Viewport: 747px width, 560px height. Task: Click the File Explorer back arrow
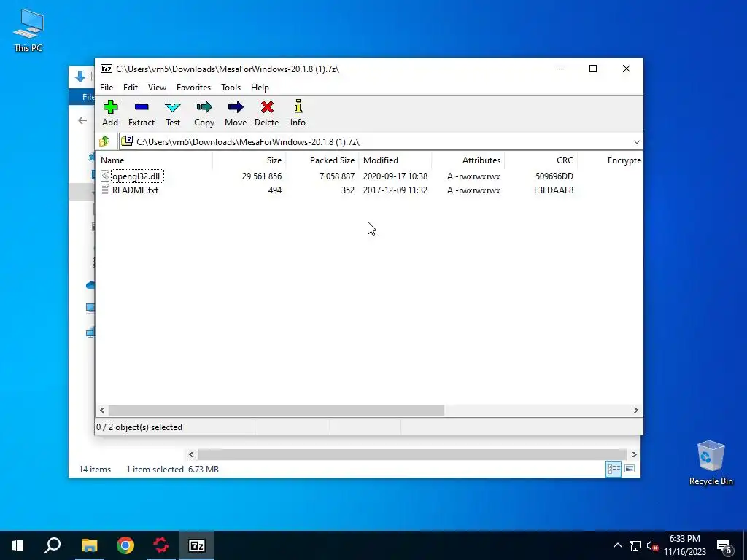(82, 120)
